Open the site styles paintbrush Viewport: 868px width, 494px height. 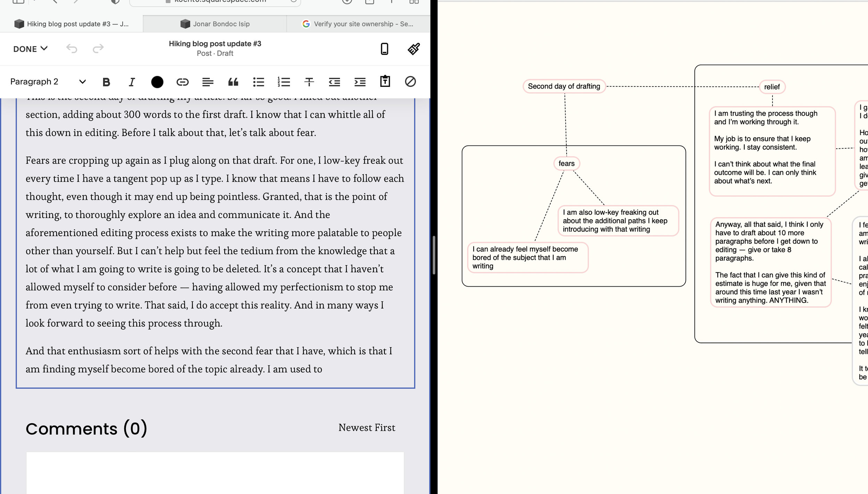point(414,49)
